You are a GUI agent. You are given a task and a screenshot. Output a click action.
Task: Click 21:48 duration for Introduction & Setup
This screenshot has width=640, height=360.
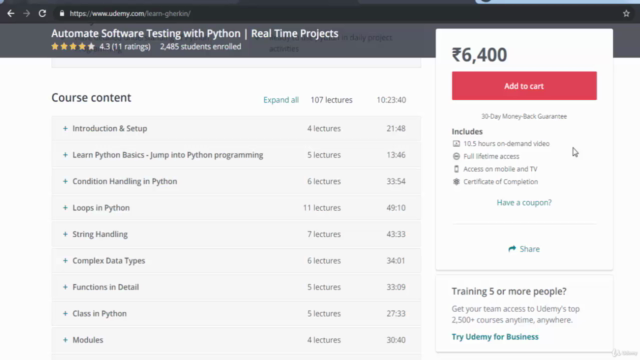tap(396, 129)
